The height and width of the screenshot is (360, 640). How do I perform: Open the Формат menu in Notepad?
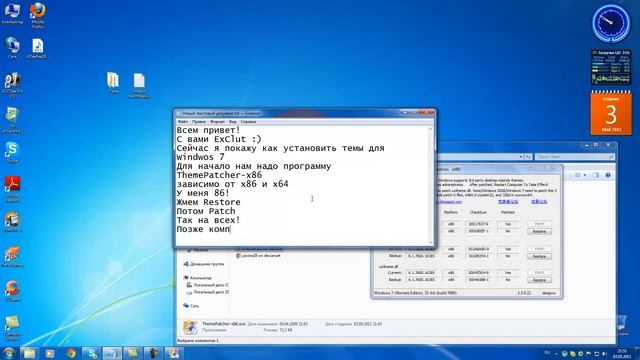217,122
